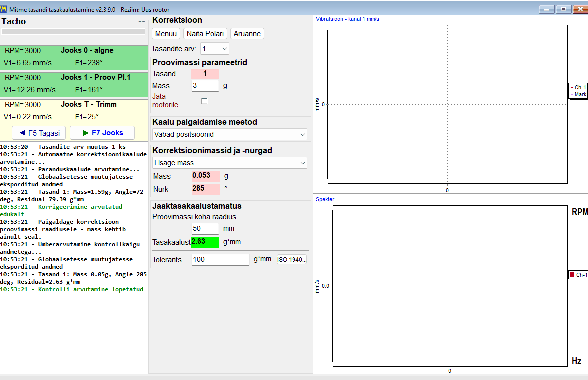588x380 pixels.
Task: Open the Aruanne report
Action: 247,34
